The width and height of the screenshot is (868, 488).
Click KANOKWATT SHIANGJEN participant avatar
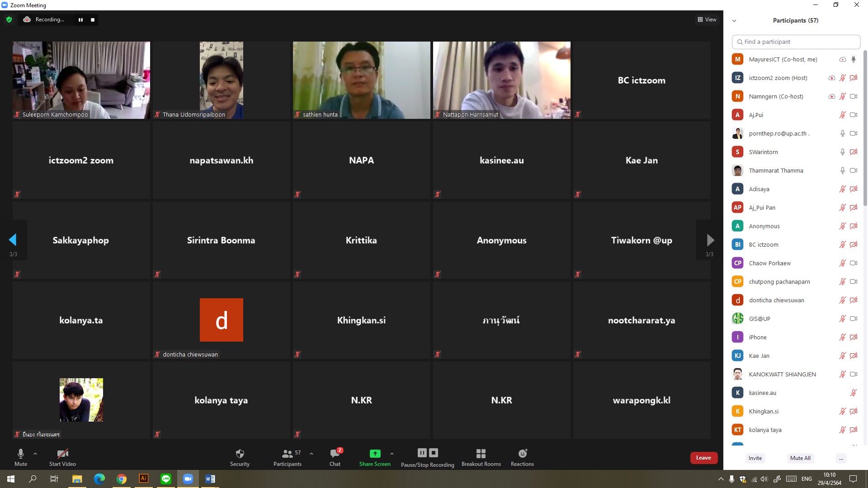(x=737, y=374)
